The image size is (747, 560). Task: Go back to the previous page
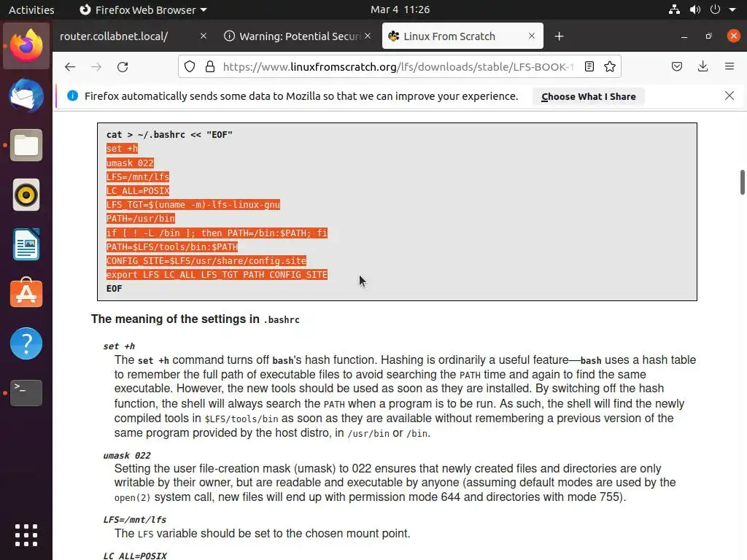[70, 66]
